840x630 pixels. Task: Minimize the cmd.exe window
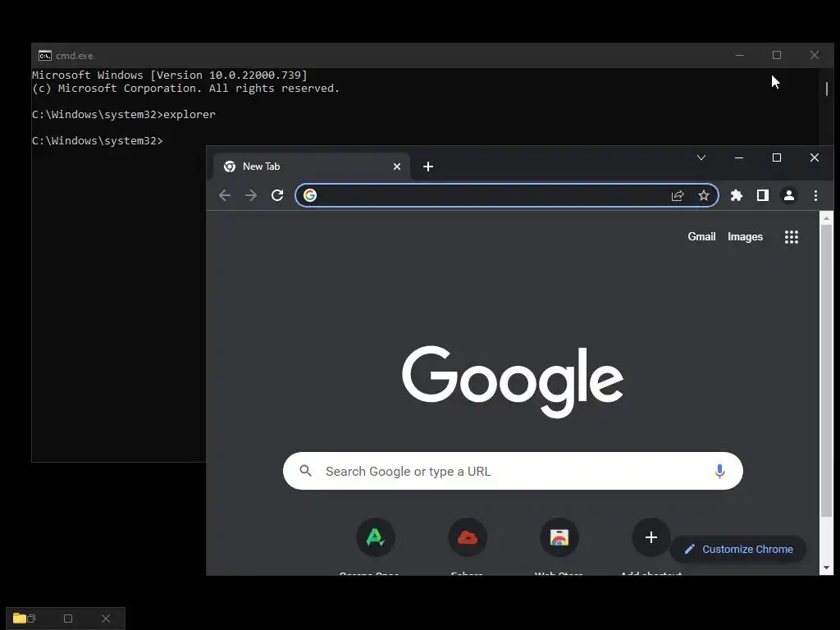click(740, 55)
